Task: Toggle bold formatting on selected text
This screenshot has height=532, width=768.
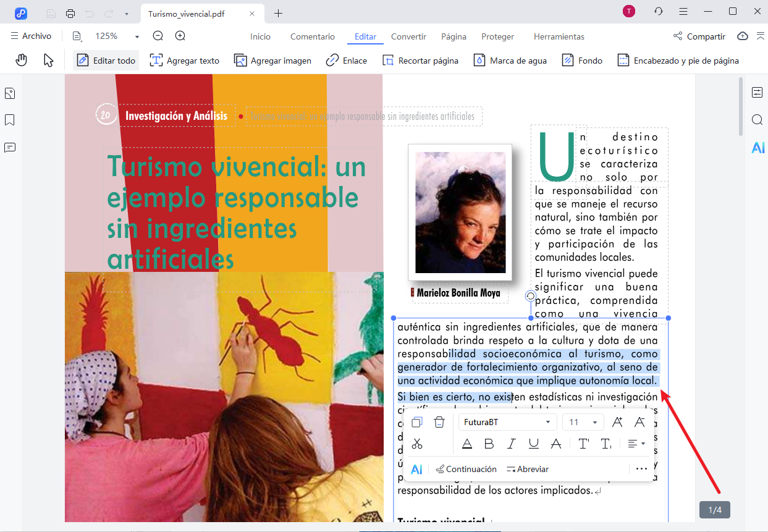Action: tap(489, 444)
